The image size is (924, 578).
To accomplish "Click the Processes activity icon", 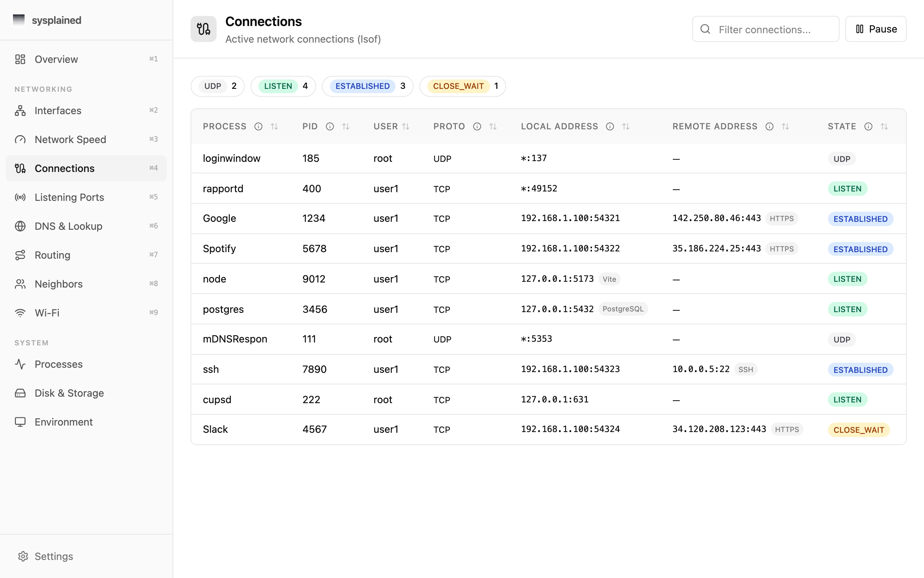I will 20,364.
